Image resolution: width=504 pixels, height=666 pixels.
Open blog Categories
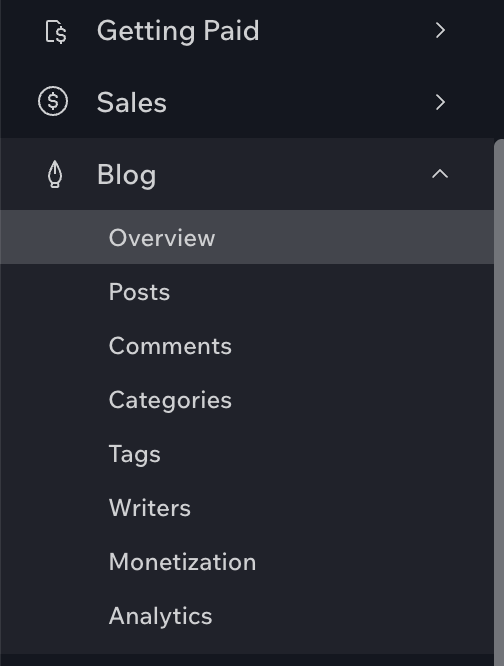click(170, 400)
